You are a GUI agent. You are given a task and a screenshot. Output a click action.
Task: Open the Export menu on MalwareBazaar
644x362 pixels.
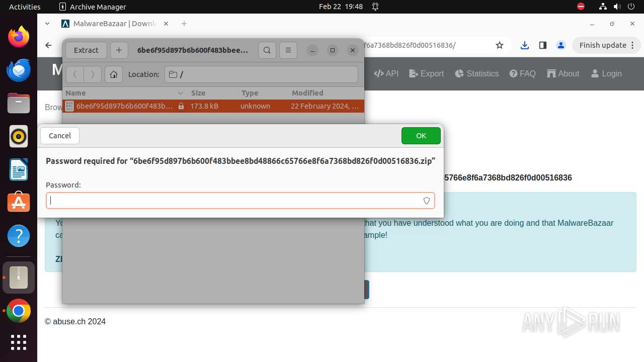427,73
